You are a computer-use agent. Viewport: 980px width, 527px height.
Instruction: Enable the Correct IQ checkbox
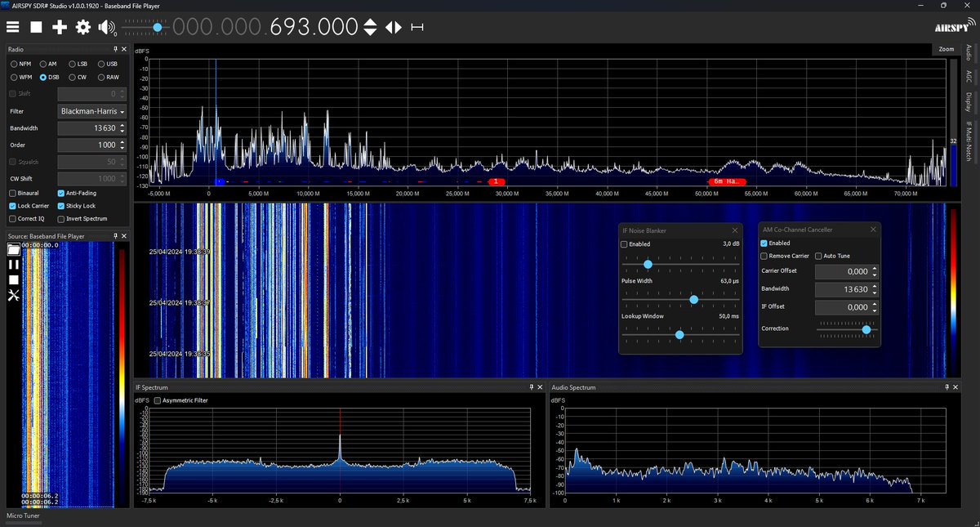click(x=26, y=219)
